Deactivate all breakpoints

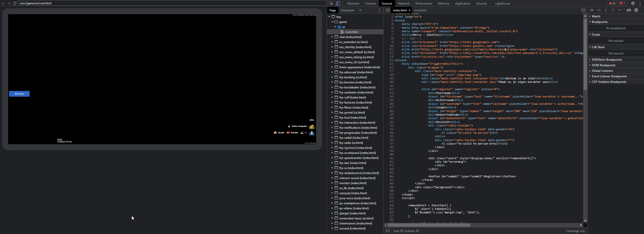pos(629,10)
